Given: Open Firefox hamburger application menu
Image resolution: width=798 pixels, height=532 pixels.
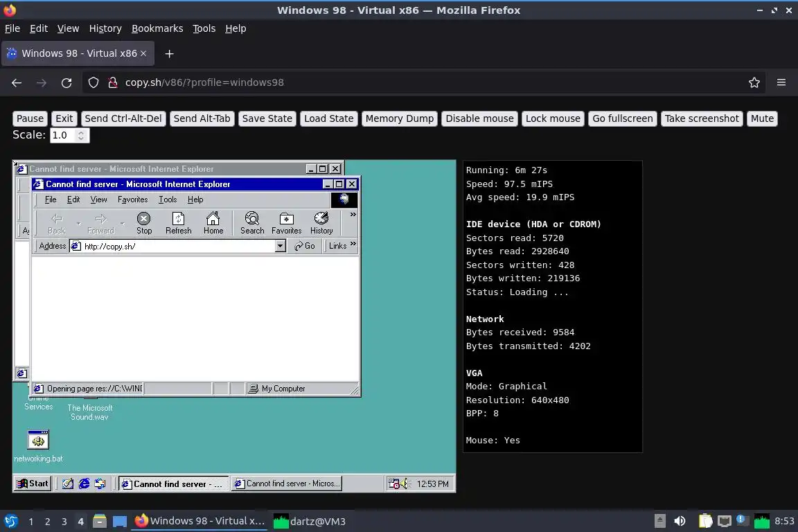Looking at the screenshot, I should pos(781,82).
